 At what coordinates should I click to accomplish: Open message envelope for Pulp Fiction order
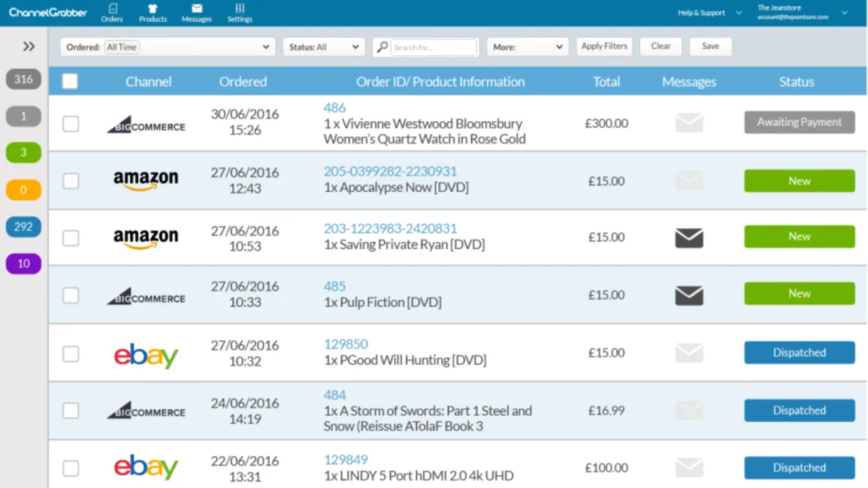[x=689, y=295]
